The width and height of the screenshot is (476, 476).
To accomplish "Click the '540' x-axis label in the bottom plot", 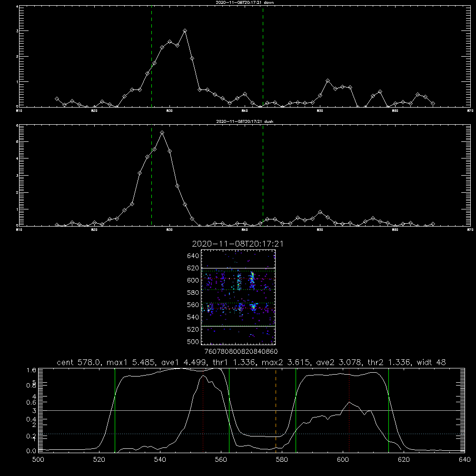I will (x=160, y=460).
